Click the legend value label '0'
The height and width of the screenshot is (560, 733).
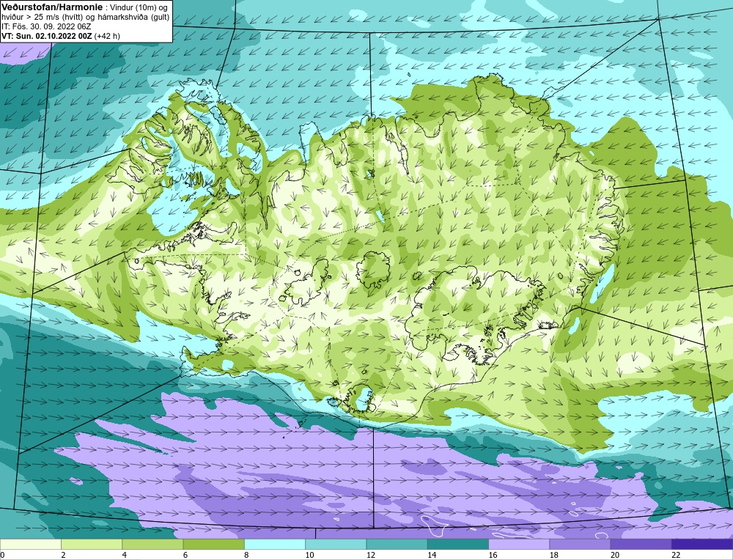pyautogui.click(x=3, y=555)
